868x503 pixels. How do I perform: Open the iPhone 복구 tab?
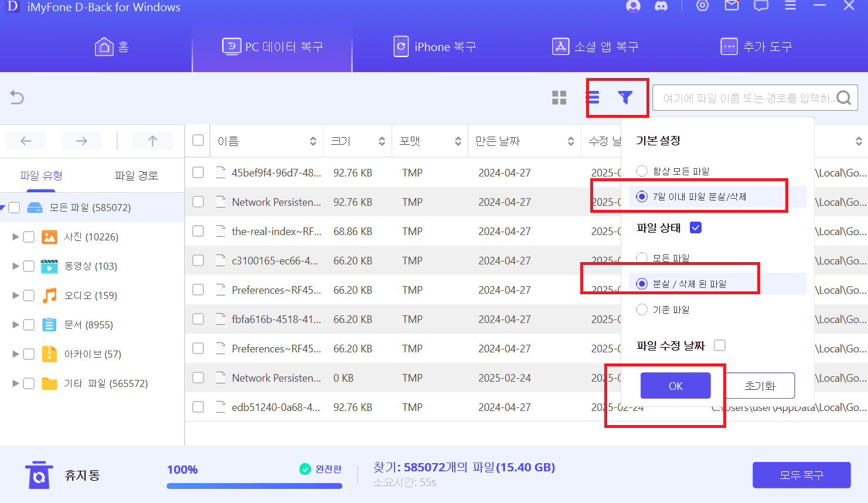434,47
